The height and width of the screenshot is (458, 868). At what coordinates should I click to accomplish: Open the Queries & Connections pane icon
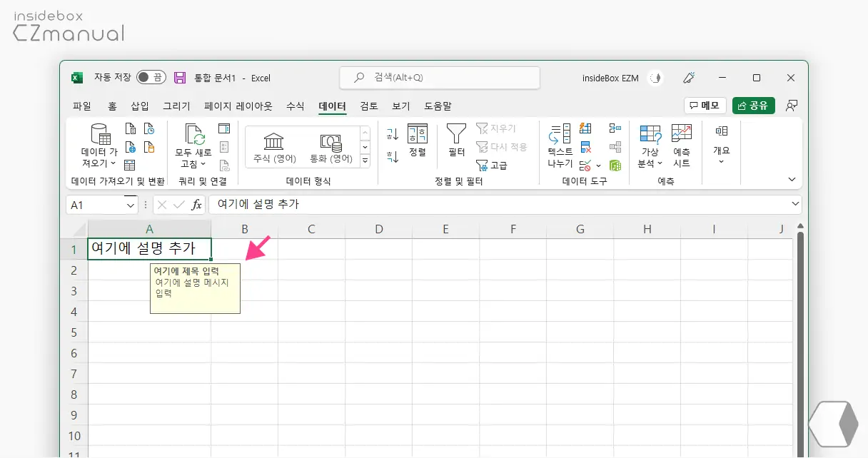tap(224, 128)
